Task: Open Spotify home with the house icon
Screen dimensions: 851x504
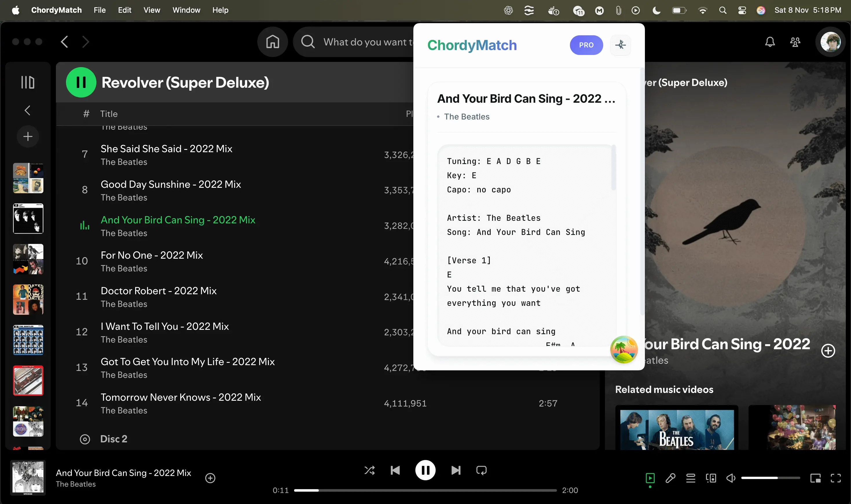Action: 272,41
